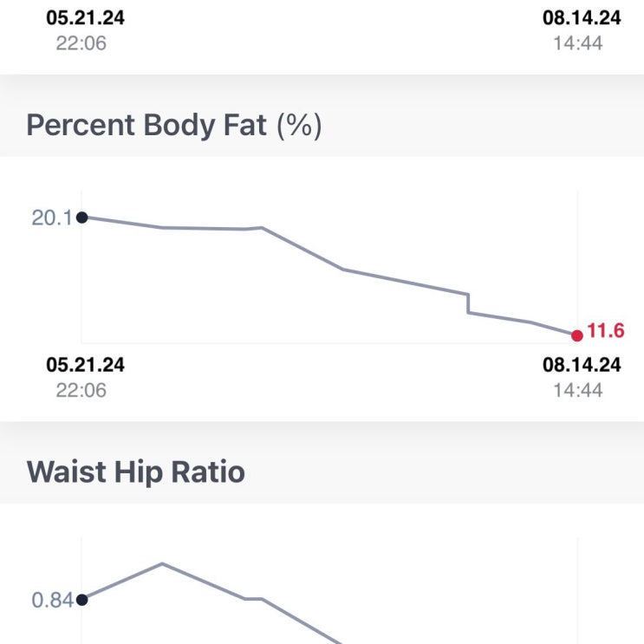Click the red end point dot beside 11.6
This screenshot has width=644, height=644.
577,335
